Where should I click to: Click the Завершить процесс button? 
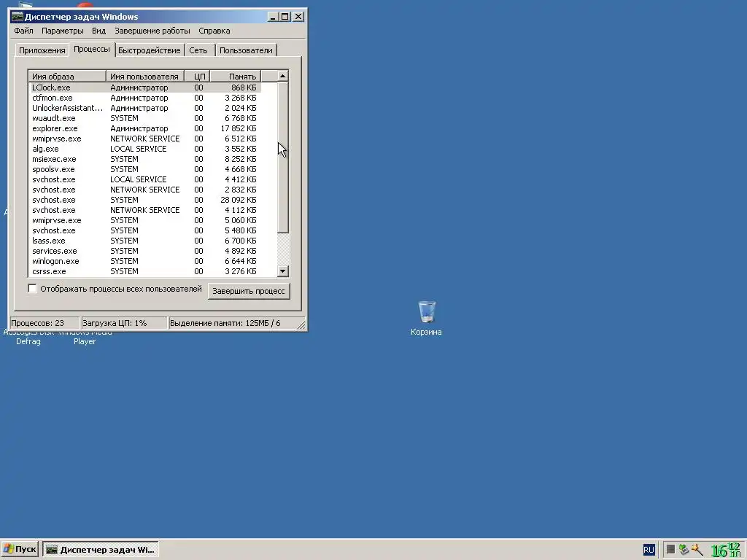[249, 291]
